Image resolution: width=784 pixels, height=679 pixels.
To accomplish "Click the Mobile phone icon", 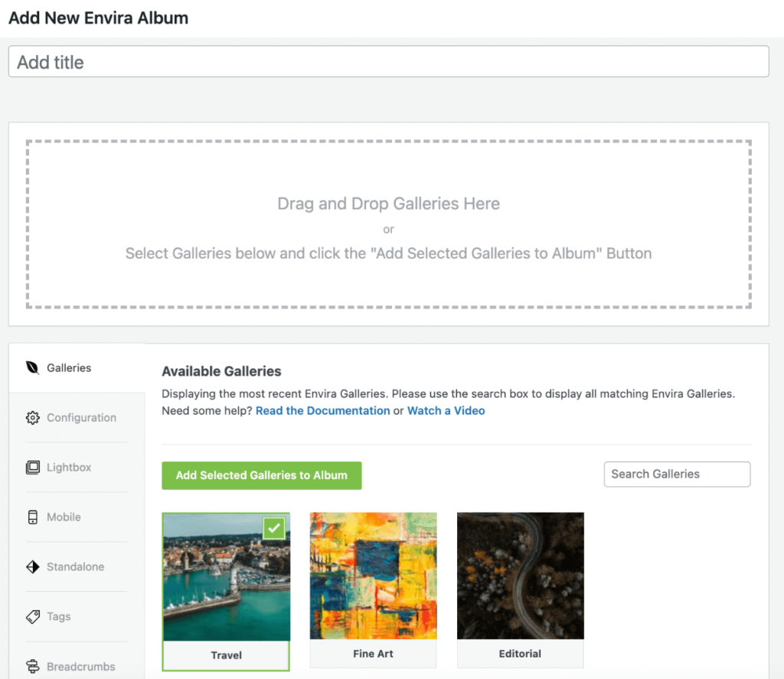I will coord(32,517).
